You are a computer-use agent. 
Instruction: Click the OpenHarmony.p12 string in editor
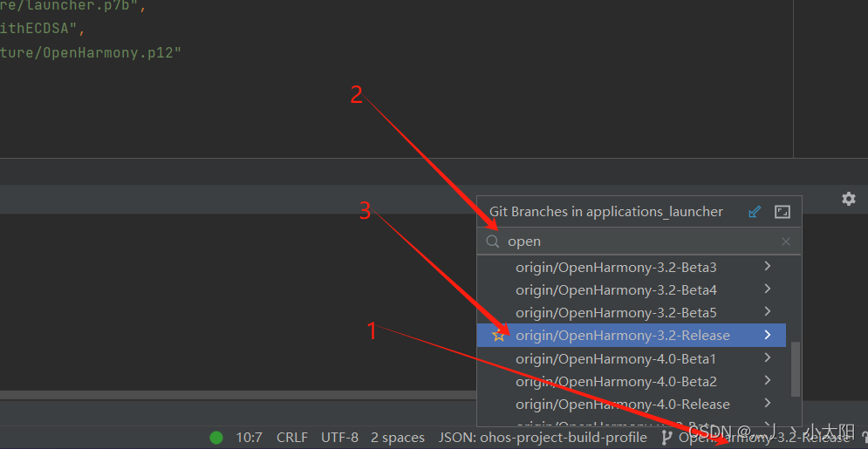point(91,53)
